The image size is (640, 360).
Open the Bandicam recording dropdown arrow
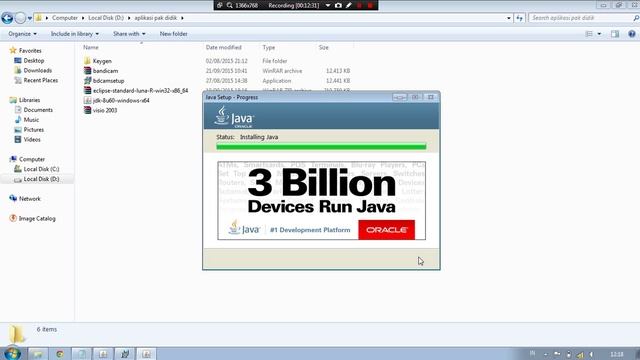point(328,5)
